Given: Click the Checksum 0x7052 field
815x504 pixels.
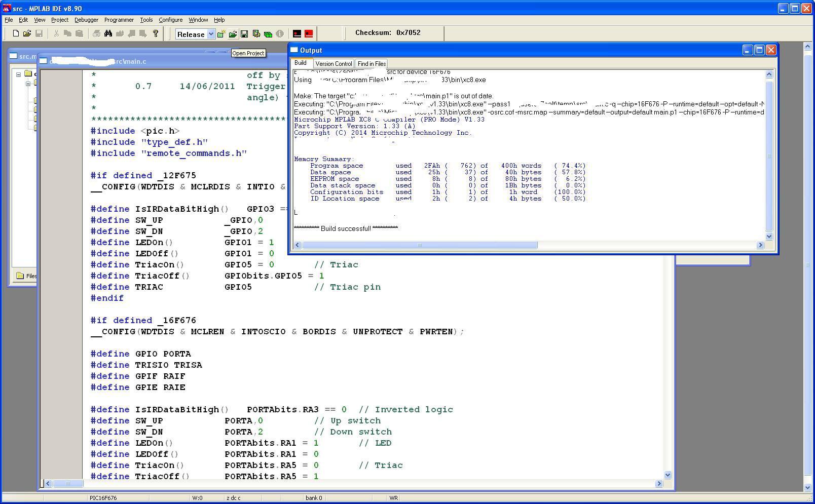Looking at the screenshot, I should [x=388, y=33].
